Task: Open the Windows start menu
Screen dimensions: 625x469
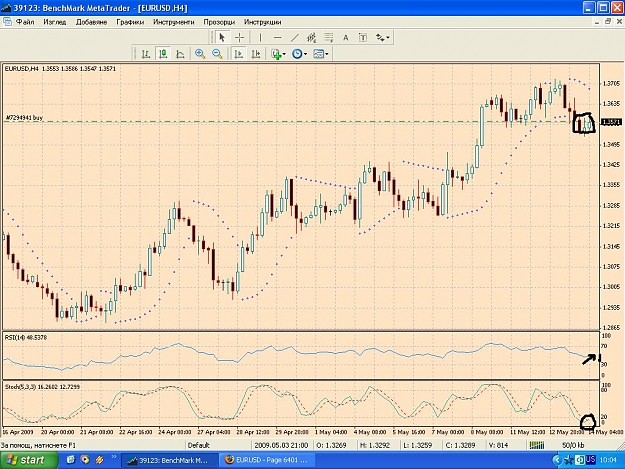Action: pos(29,460)
